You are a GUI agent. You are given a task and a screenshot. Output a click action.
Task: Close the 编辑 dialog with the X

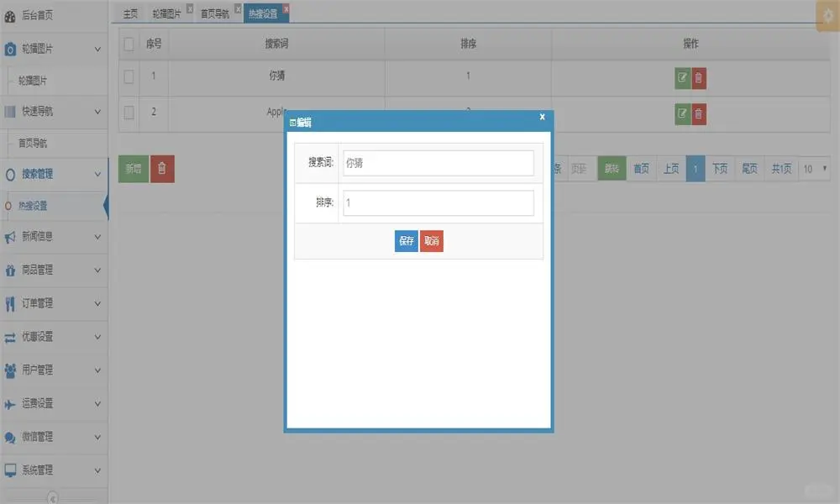[x=542, y=118]
